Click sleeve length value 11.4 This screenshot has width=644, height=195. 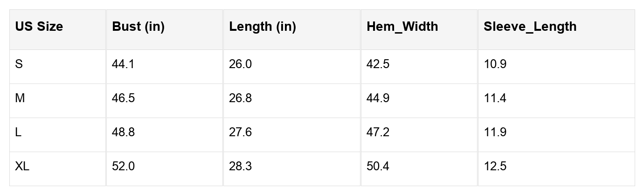(x=495, y=98)
